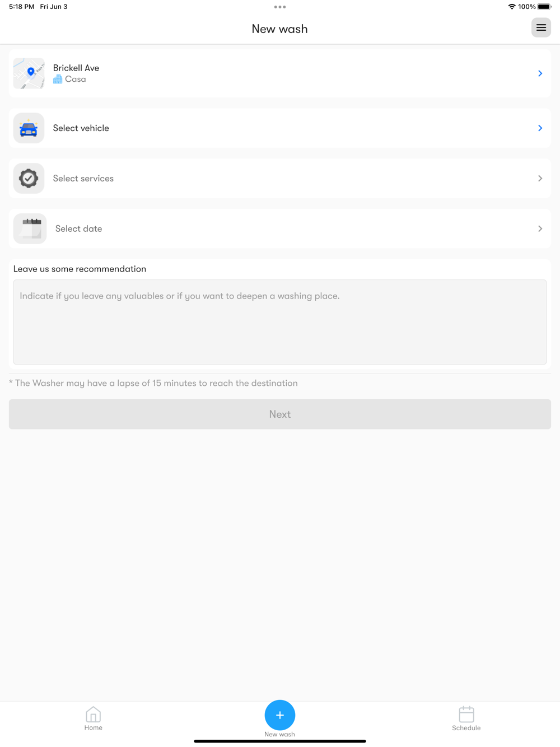560x747 pixels.
Task: Tap the three-dot multitasking indicator
Action: click(280, 7)
